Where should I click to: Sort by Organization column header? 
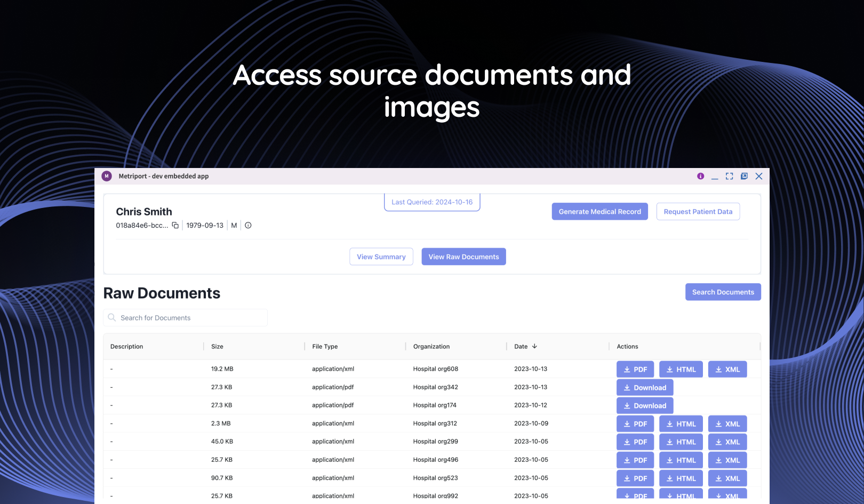tap(431, 346)
